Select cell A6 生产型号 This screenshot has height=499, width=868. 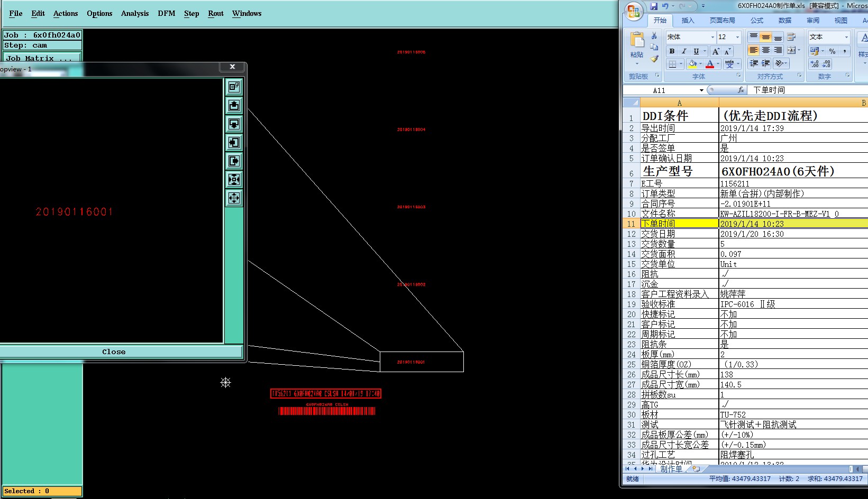pyautogui.click(x=679, y=170)
